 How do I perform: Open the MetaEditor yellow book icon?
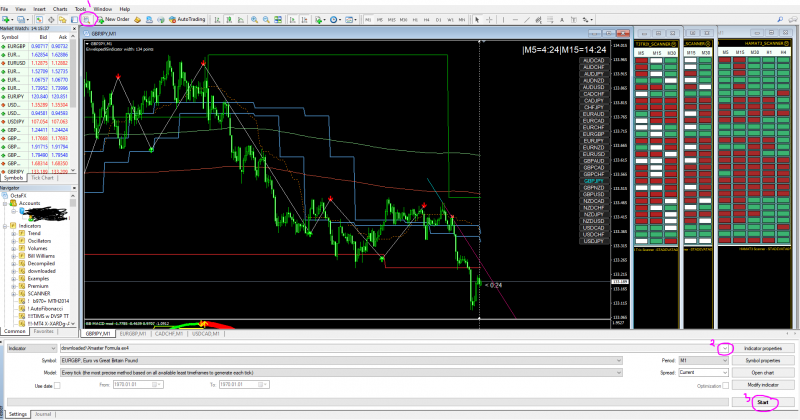coord(138,19)
